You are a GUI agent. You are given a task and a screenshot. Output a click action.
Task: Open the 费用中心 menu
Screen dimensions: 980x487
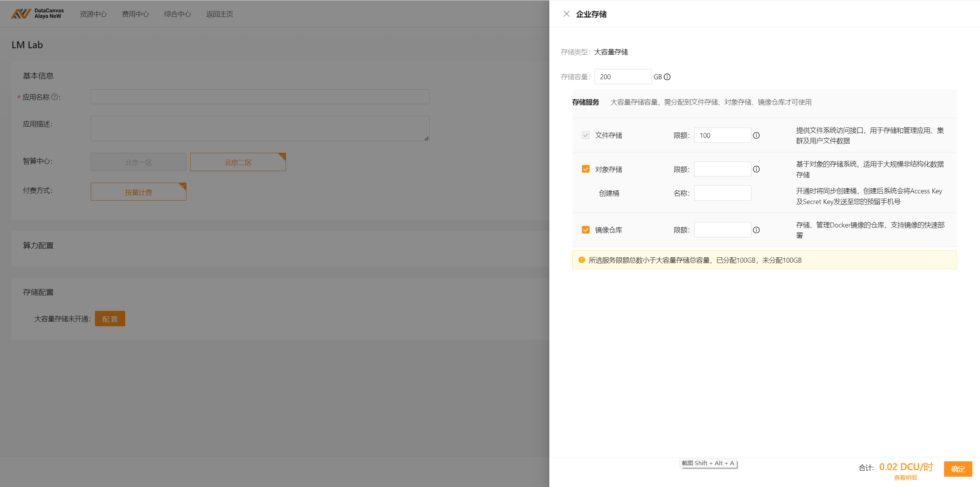click(x=135, y=14)
